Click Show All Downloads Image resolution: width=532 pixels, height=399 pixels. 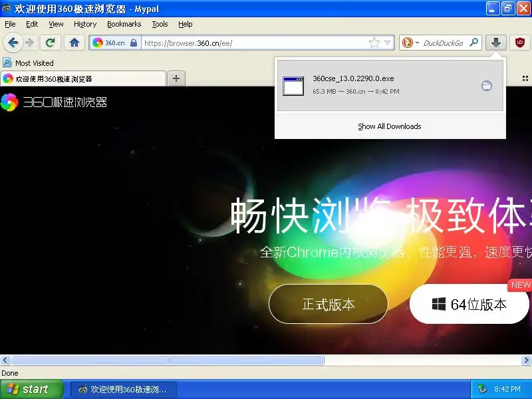(x=390, y=126)
